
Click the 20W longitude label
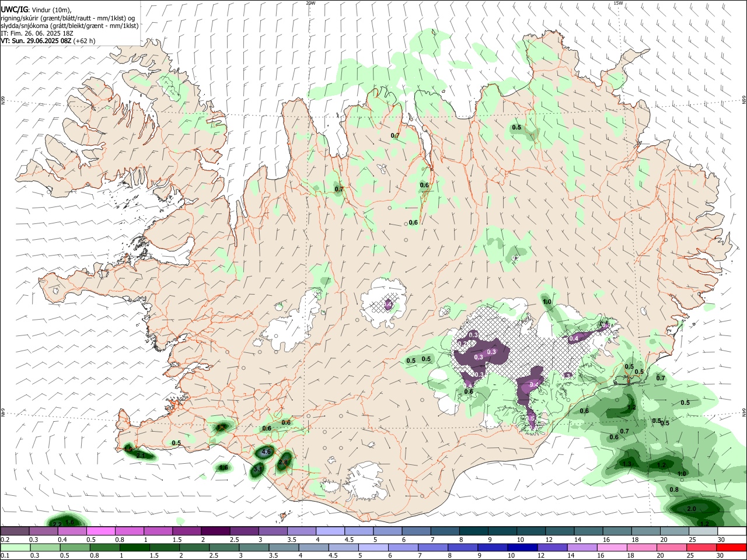point(310,3)
